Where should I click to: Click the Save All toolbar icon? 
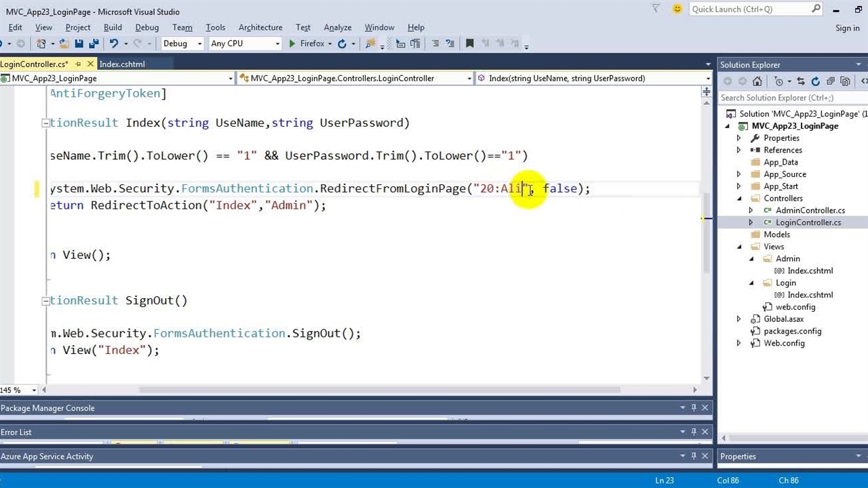pos(93,43)
